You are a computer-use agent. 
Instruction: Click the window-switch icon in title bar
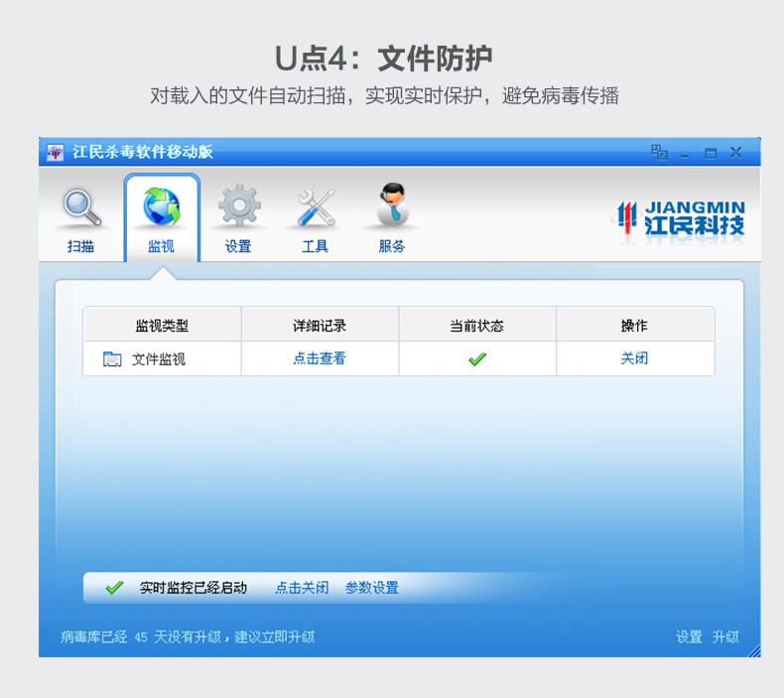(x=659, y=152)
